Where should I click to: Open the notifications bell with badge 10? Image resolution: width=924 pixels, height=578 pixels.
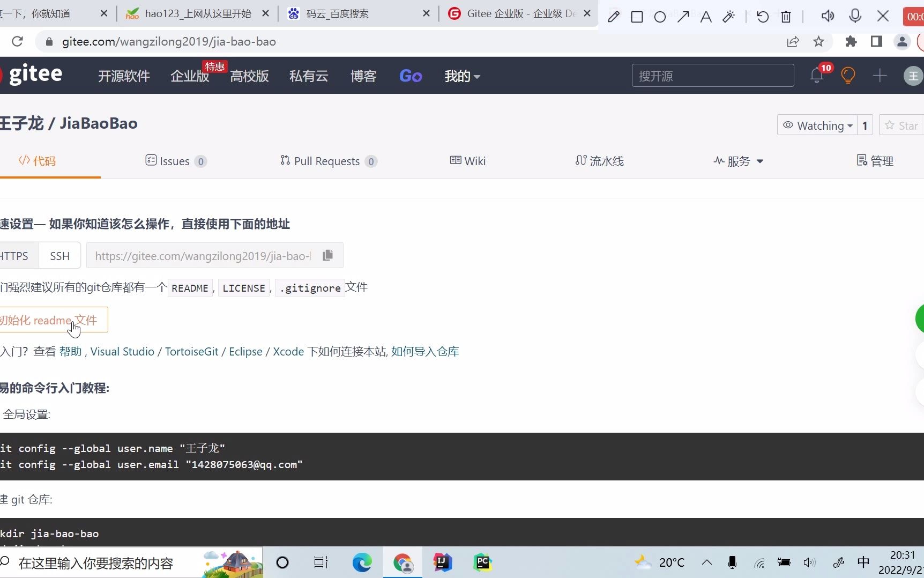(817, 75)
